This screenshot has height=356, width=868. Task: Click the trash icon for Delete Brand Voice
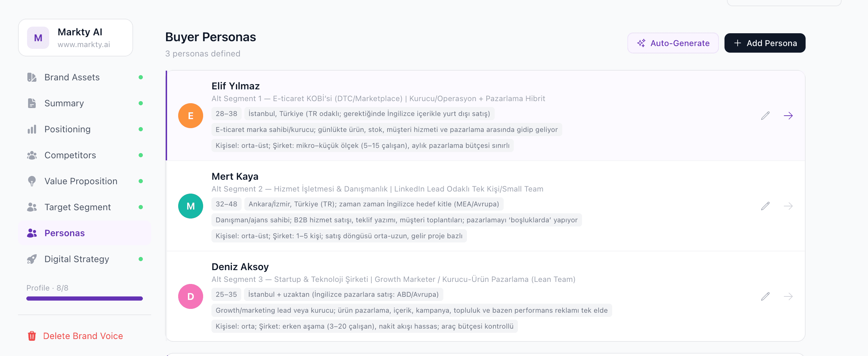(x=32, y=336)
